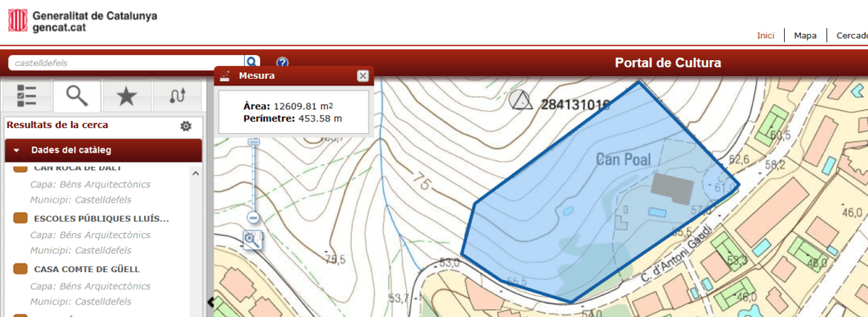Switch to the layers list tab icon
Image resolution: width=868 pixels, height=317 pixels.
(x=26, y=96)
